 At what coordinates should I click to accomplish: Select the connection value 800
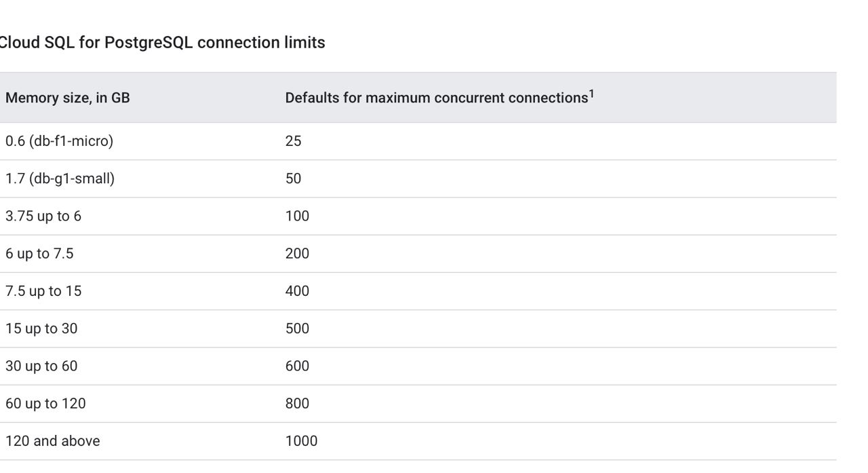click(297, 403)
